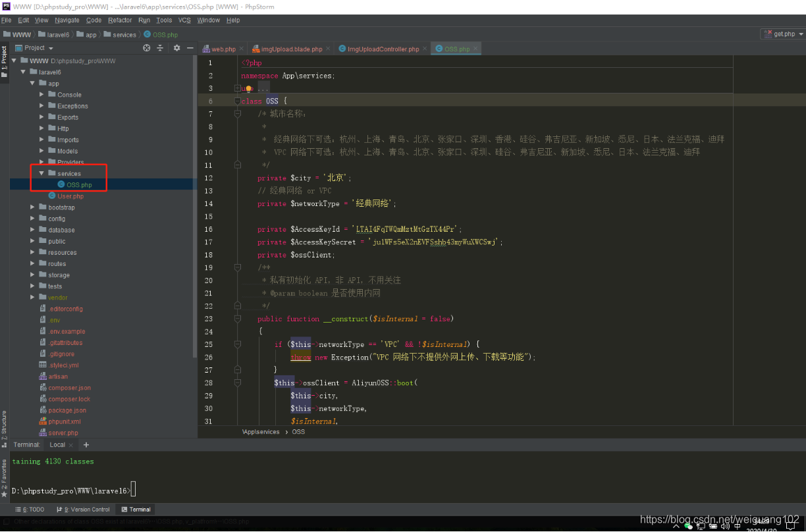Open the Navigate menu
This screenshot has width=806, height=532.
[x=67, y=20]
